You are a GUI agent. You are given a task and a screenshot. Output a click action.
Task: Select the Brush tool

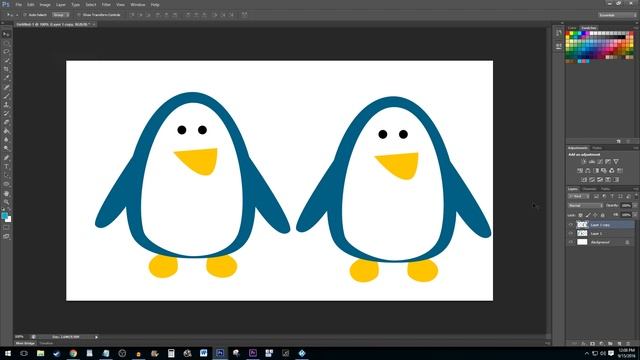(x=6, y=96)
